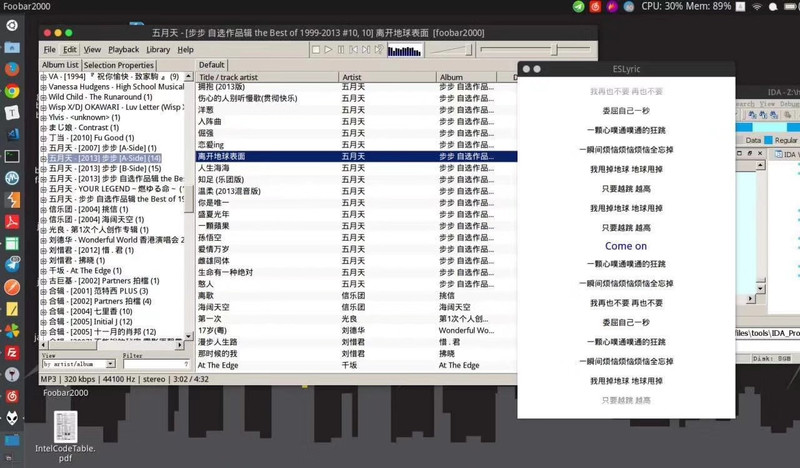Open the View menu
Viewport: 800px width, 468px height.
(x=92, y=50)
